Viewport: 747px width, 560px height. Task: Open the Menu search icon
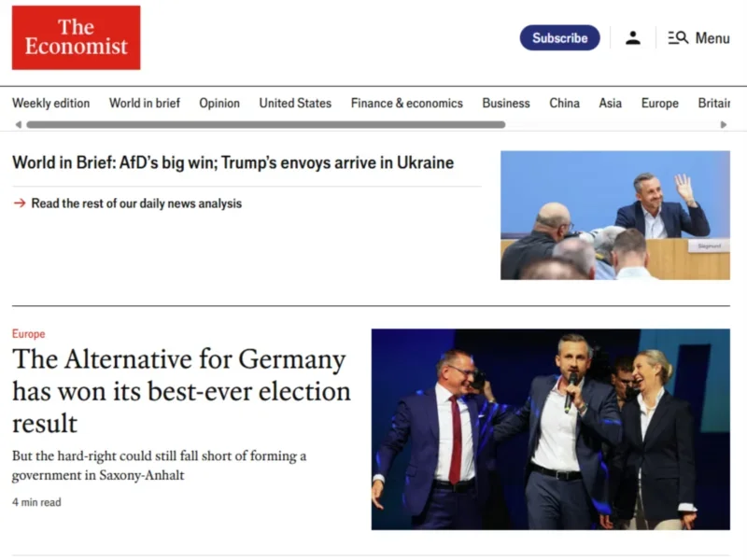tap(678, 37)
